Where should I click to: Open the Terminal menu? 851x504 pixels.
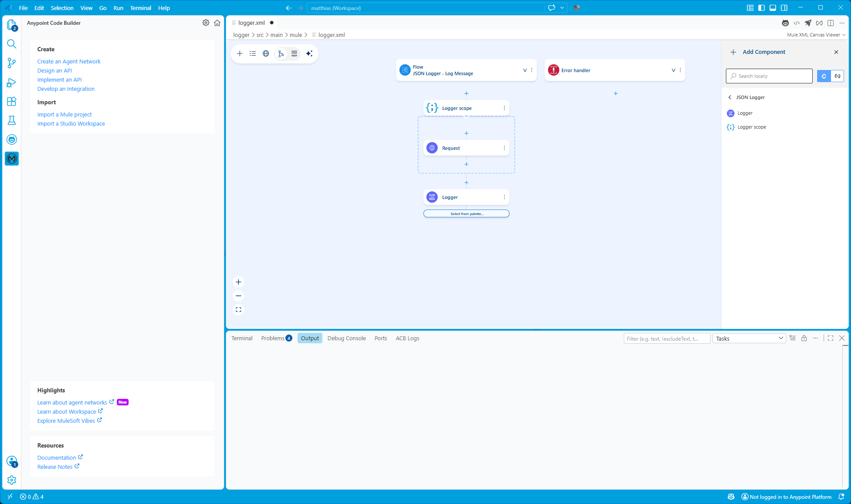coord(140,8)
